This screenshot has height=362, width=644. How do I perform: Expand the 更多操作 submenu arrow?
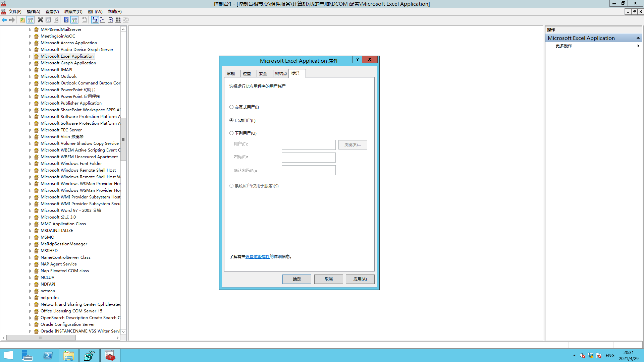coord(638,46)
